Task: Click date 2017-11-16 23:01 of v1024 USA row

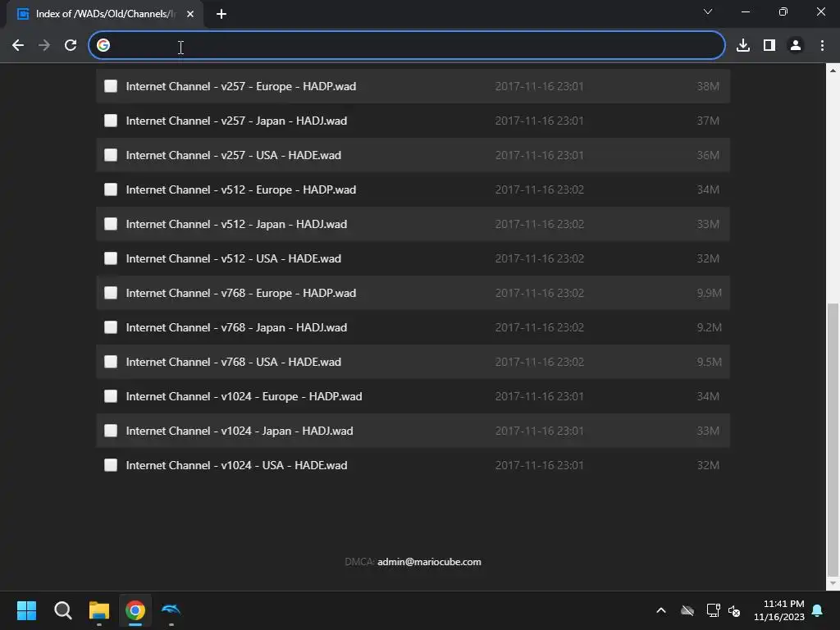Action: pyautogui.click(x=539, y=466)
